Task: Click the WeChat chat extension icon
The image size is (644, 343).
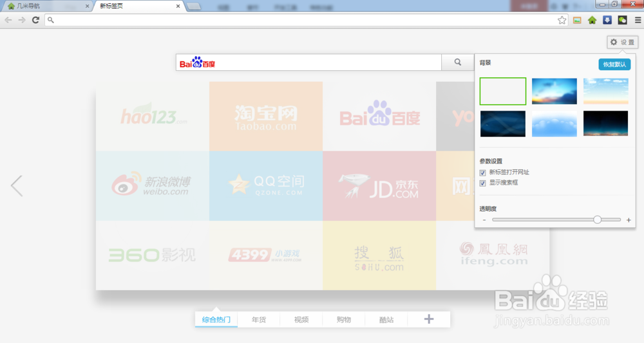Action: pyautogui.click(x=622, y=20)
